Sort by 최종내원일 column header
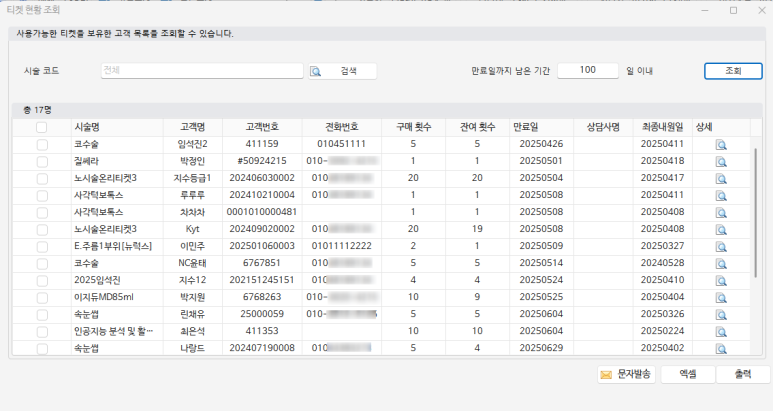The image size is (773, 411). click(x=663, y=127)
